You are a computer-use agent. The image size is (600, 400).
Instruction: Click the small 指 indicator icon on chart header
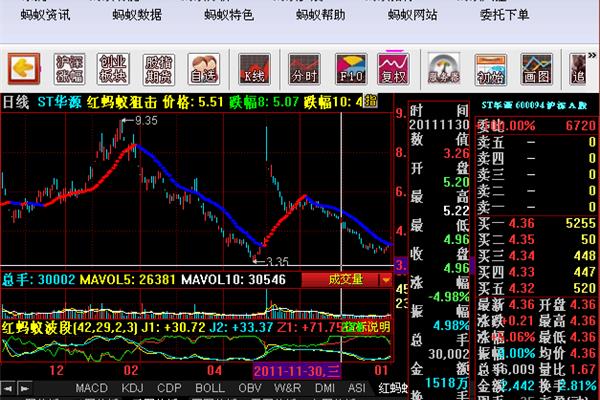(370, 101)
